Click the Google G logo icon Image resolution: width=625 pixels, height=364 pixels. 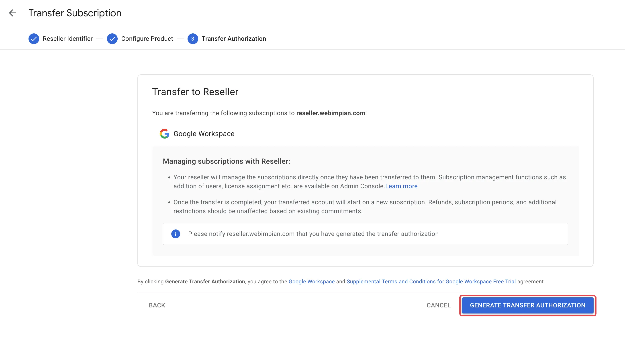pyautogui.click(x=164, y=134)
